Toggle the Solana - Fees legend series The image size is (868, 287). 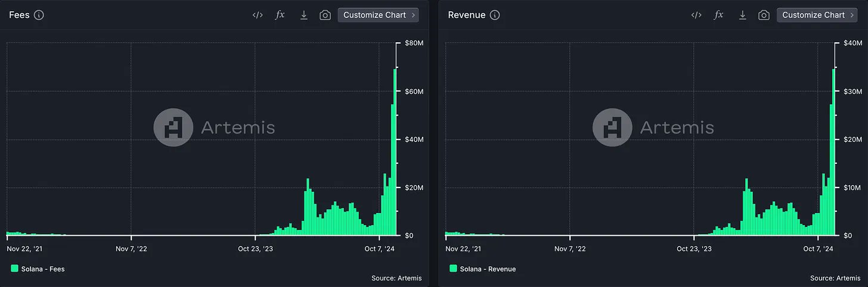click(x=38, y=269)
